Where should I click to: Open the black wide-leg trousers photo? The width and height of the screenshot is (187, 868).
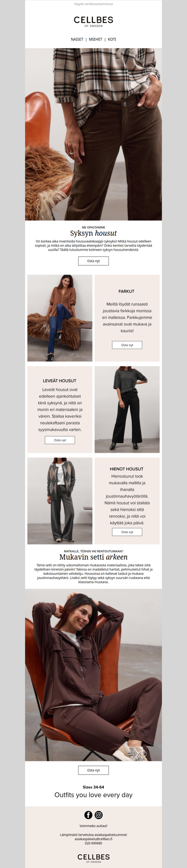click(x=127, y=409)
